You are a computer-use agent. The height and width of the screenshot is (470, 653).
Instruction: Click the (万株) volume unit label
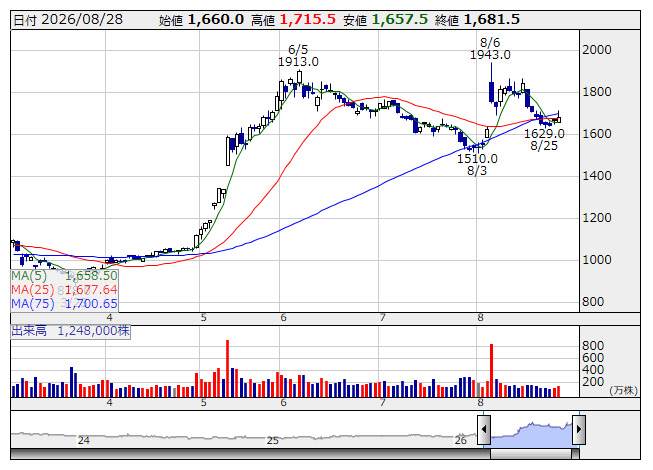623,390
